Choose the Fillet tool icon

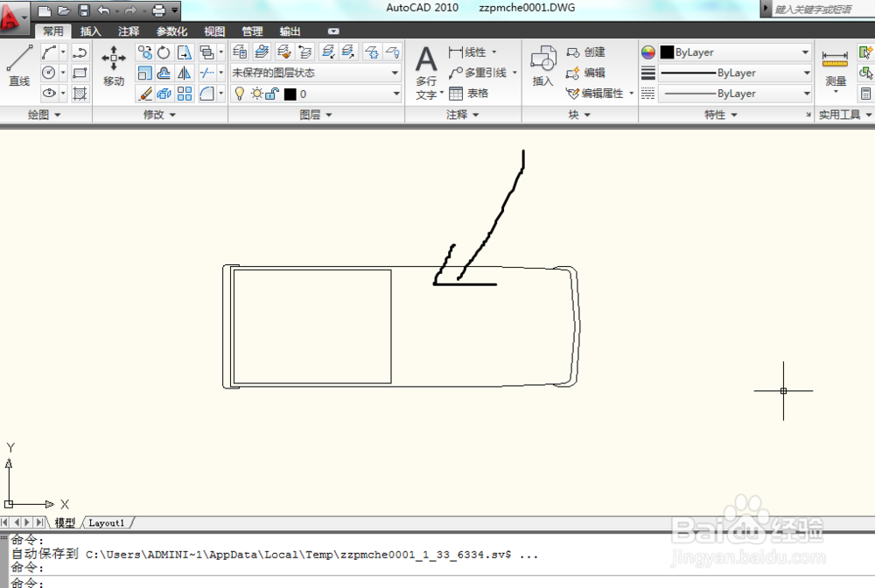tap(206, 94)
